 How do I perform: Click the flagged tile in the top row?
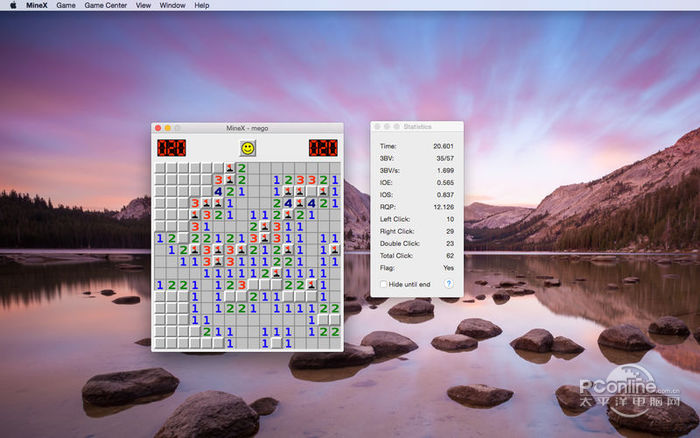[x=230, y=168]
